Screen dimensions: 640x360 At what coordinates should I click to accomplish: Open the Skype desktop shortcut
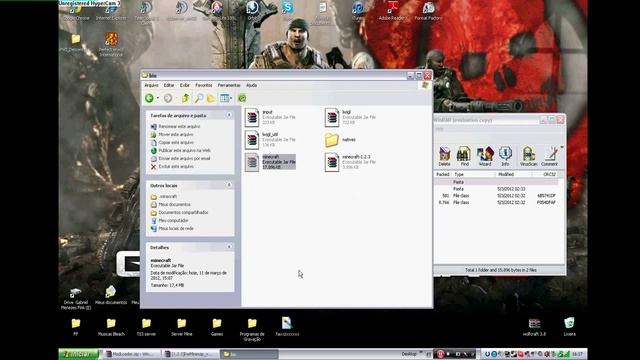(x=288, y=11)
